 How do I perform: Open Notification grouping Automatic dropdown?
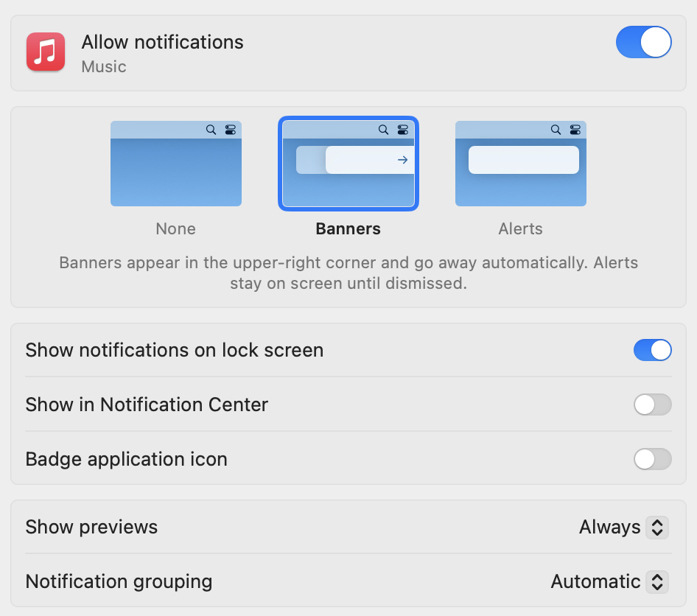[x=609, y=581]
